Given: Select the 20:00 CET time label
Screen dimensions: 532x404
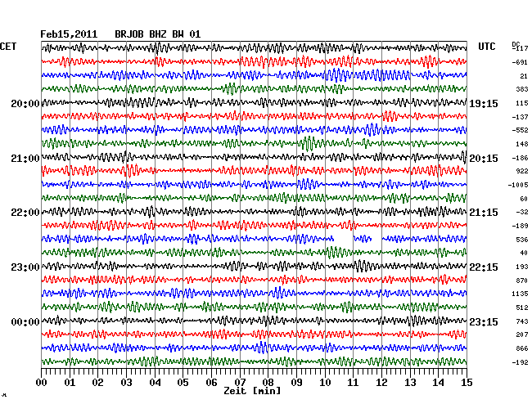Looking at the screenshot, I should pos(25,103).
